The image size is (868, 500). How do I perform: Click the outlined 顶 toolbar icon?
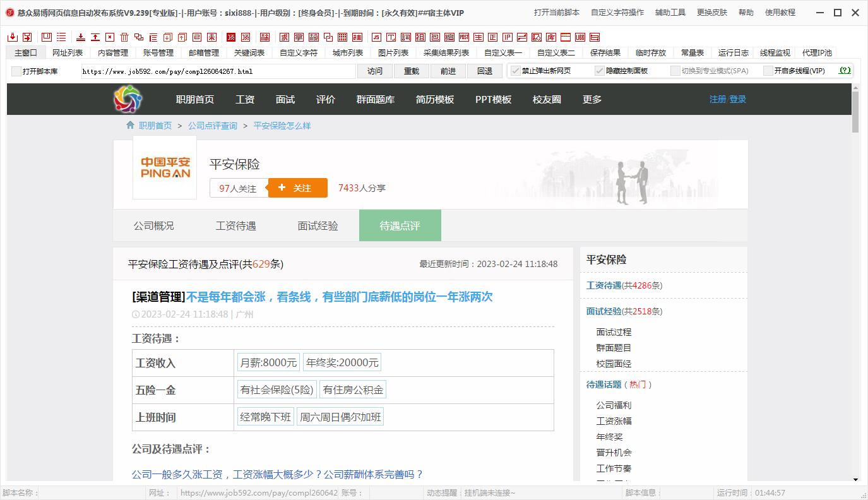(246, 37)
